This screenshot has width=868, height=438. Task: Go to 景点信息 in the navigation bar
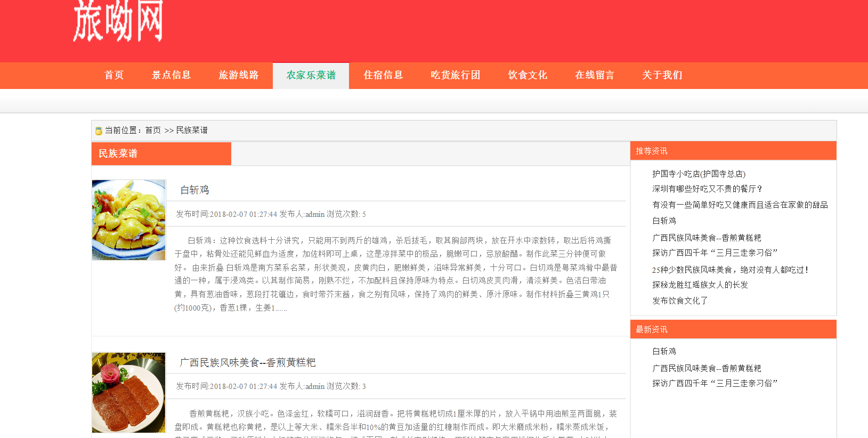tap(171, 75)
